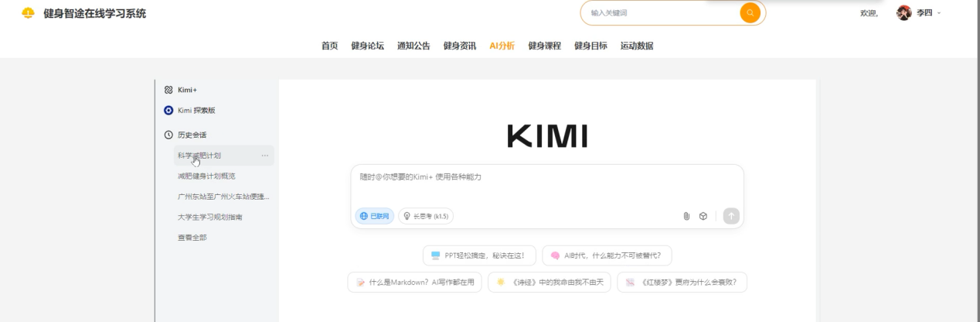Click the 健身智途在线学习系统 title
The height and width of the screenshot is (322, 980).
[94, 13]
